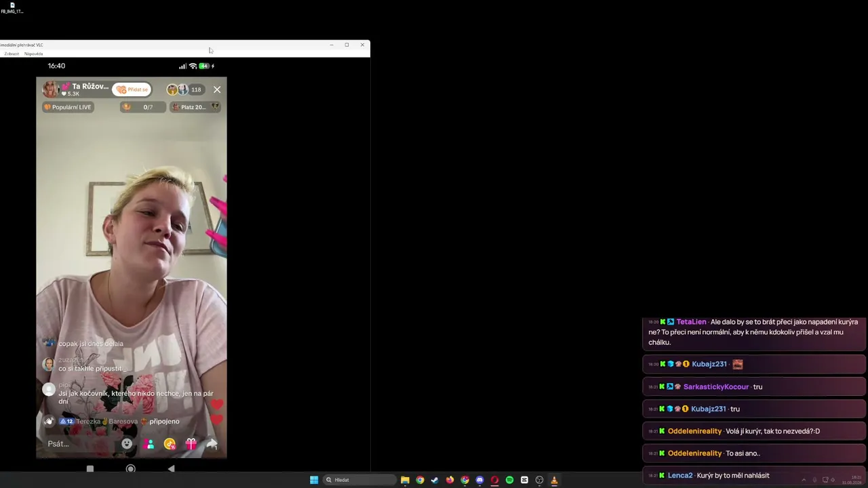Open the gold coin recharge icon
Image resolution: width=868 pixels, height=488 pixels.
click(x=170, y=444)
